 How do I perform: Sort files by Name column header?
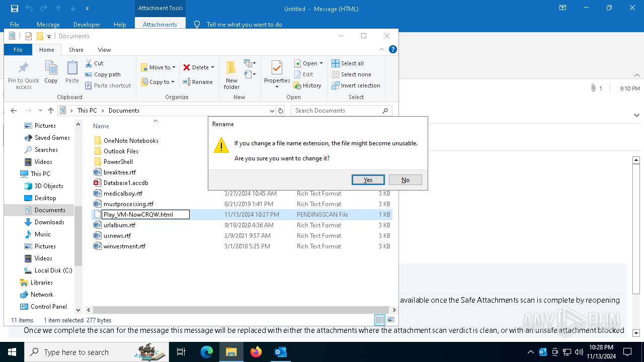pos(101,126)
